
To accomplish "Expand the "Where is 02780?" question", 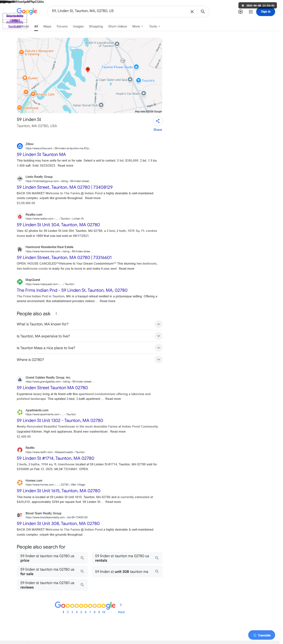I will (x=89, y=360).
